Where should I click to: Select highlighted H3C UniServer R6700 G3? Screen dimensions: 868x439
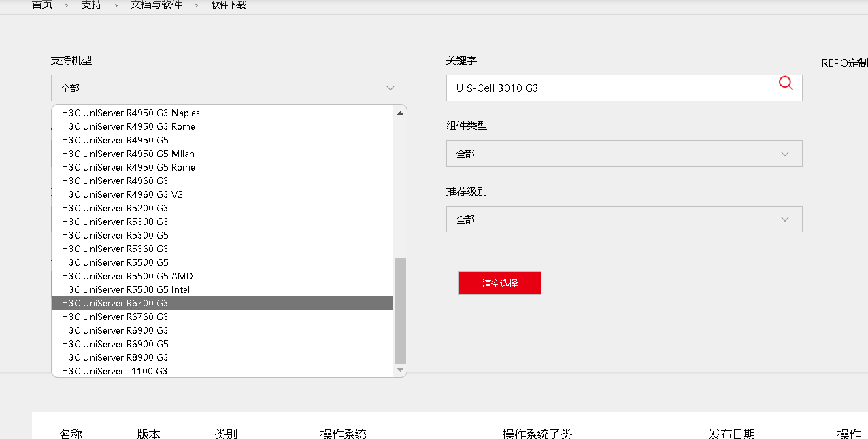point(222,303)
